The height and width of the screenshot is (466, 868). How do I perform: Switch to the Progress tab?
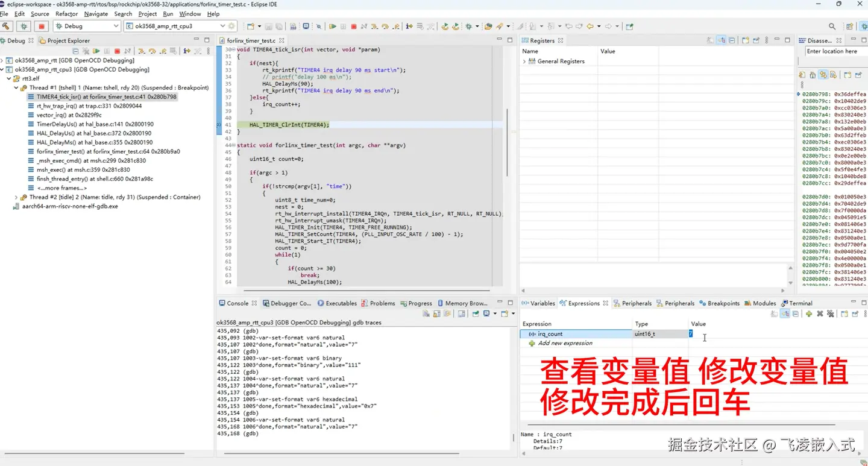pyautogui.click(x=415, y=303)
